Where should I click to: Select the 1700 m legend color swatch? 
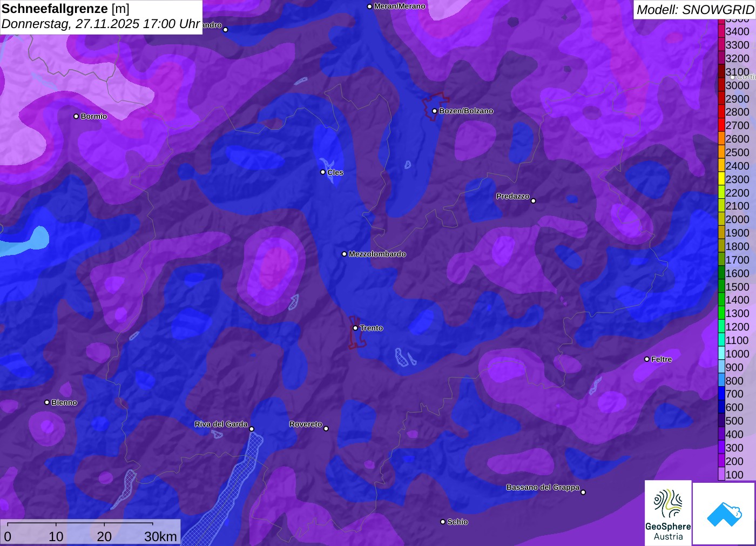[721, 260]
